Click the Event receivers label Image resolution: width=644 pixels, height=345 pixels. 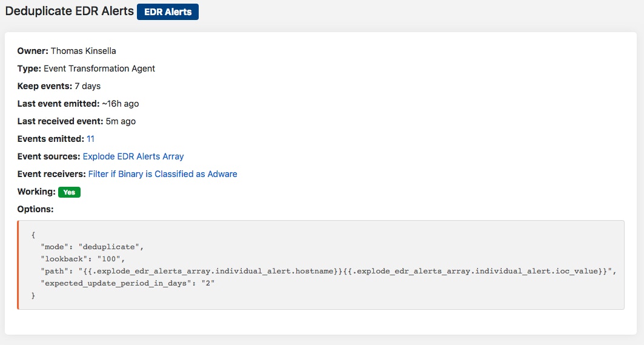tap(51, 174)
